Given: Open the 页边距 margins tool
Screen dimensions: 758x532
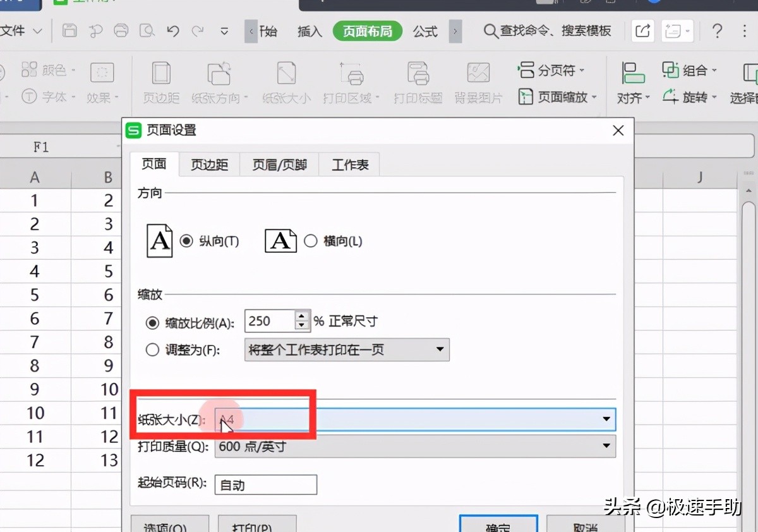Looking at the screenshot, I should (x=161, y=82).
